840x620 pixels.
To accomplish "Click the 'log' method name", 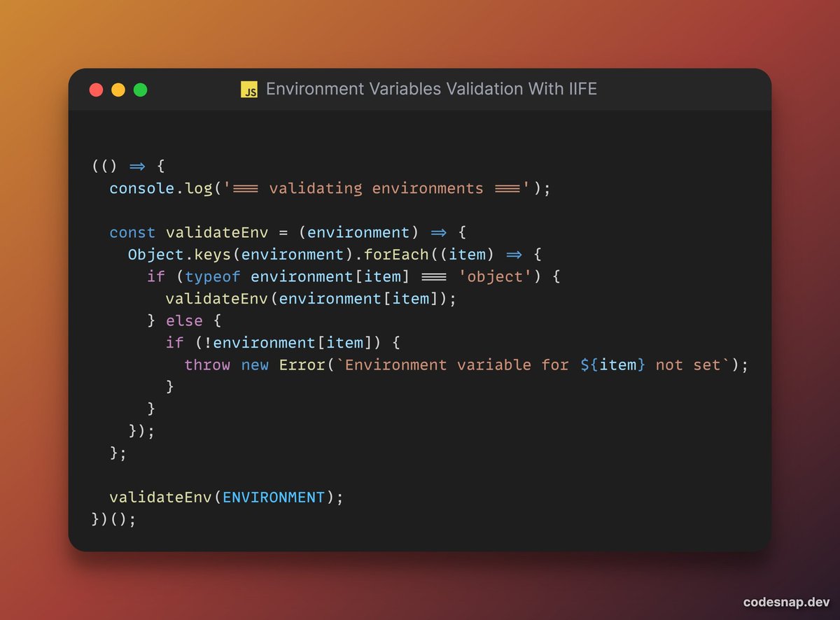I will pyautogui.click(x=199, y=188).
